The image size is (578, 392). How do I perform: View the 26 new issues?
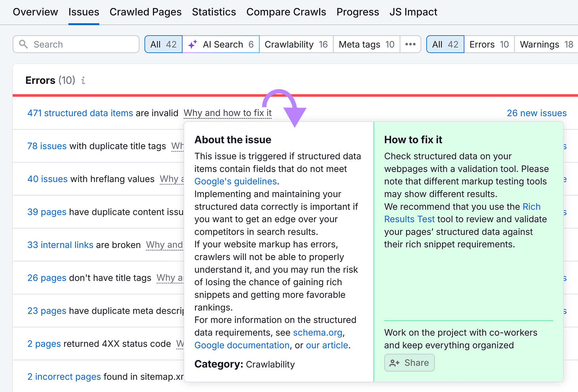[536, 113]
